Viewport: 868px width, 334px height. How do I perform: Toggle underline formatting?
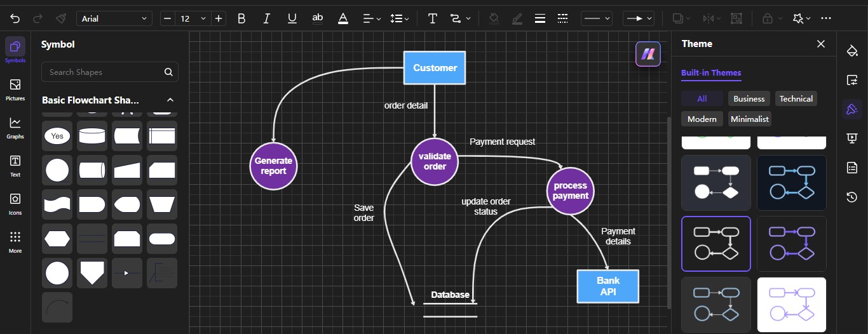(x=292, y=18)
